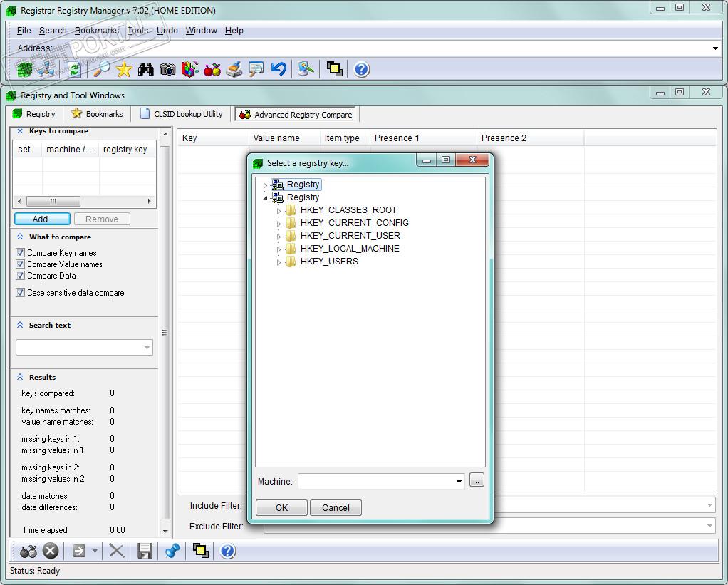Screen dimensions: 728x585
Task: Switch to the Bookmarks tab
Action: [x=98, y=114]
